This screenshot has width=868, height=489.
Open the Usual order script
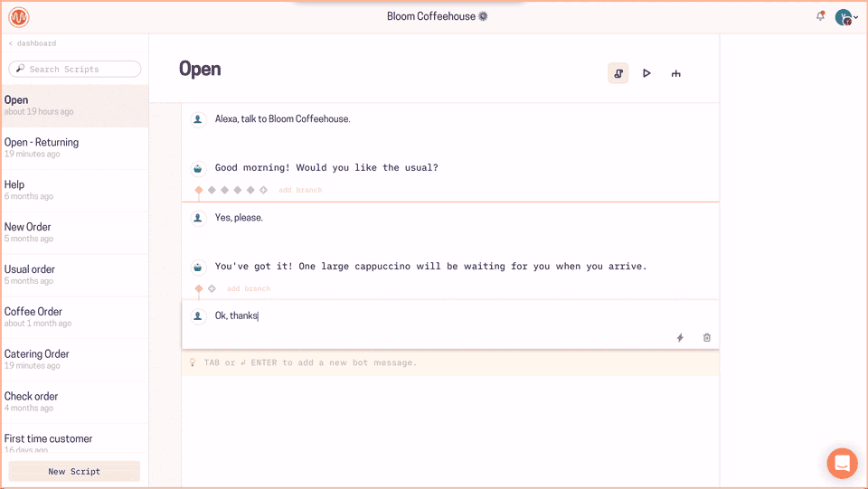pos(75,275)
